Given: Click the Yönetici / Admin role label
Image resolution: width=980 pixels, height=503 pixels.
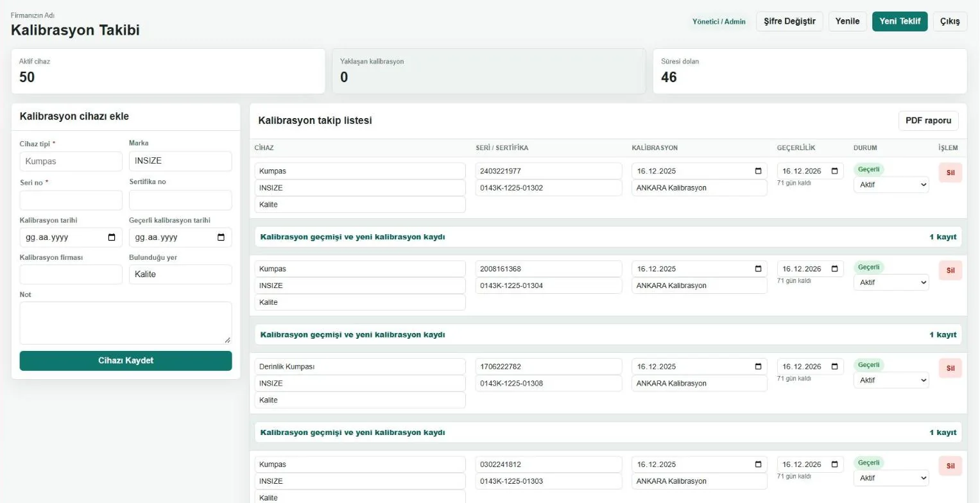Looking at the screenshot, I should pyautogui.click(x=719, y=22).
